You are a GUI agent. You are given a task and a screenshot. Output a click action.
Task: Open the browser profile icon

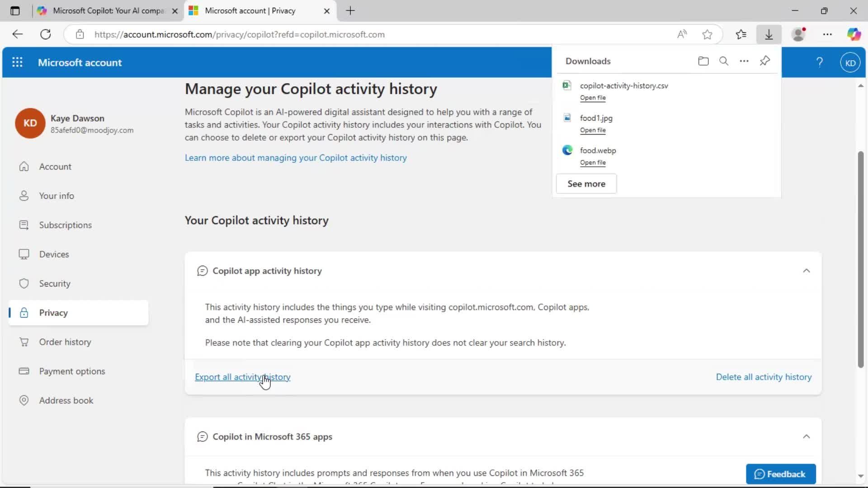point(799,34)
